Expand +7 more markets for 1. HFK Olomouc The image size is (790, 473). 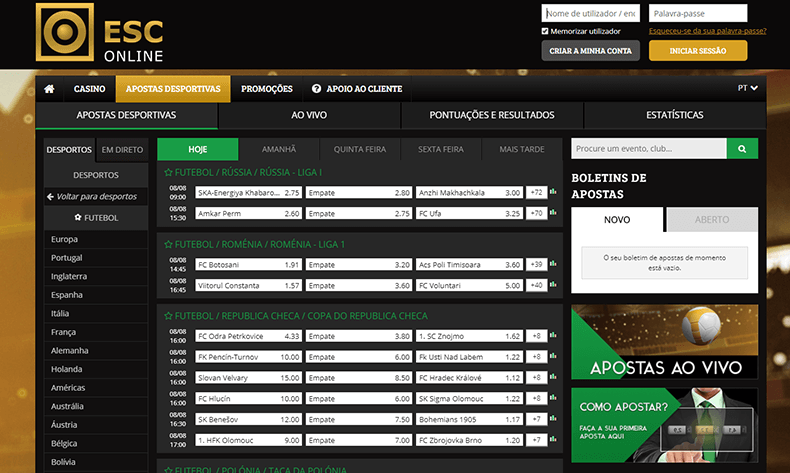click(x=537, y=440)
